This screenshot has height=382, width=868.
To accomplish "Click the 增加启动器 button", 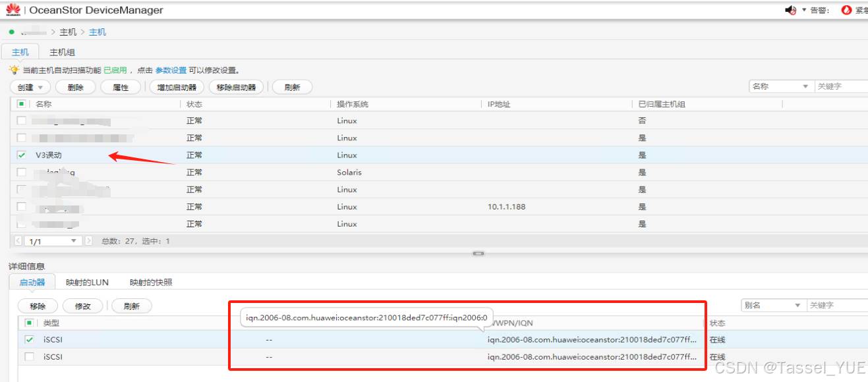I will tap(177, 87).
